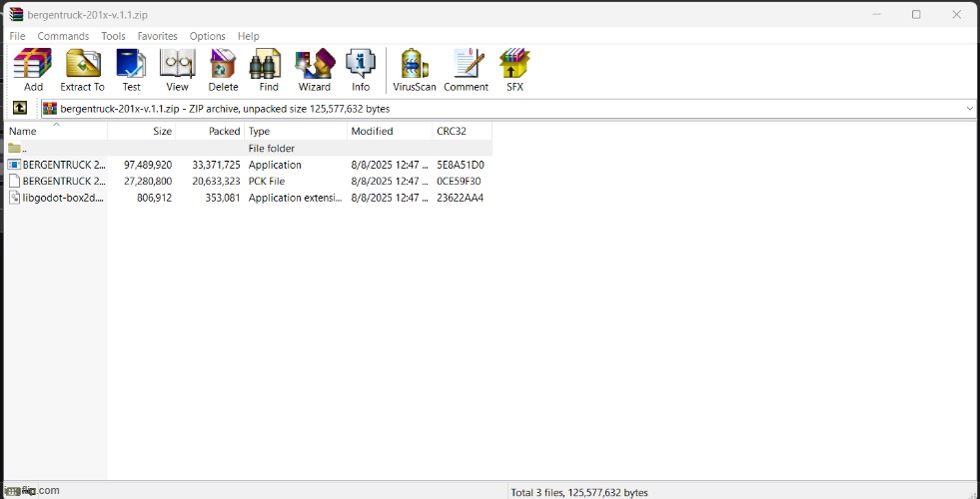
Task: Maximize the WinRAR window
Action: click(916, 14)
